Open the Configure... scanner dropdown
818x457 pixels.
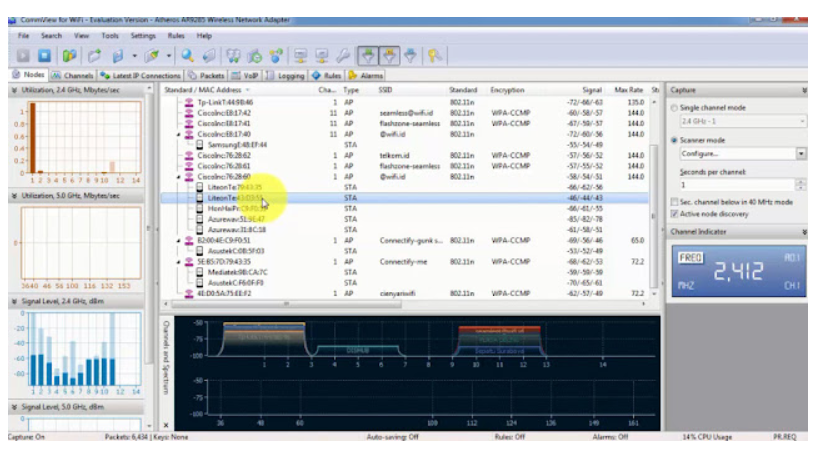coord(801,154)
